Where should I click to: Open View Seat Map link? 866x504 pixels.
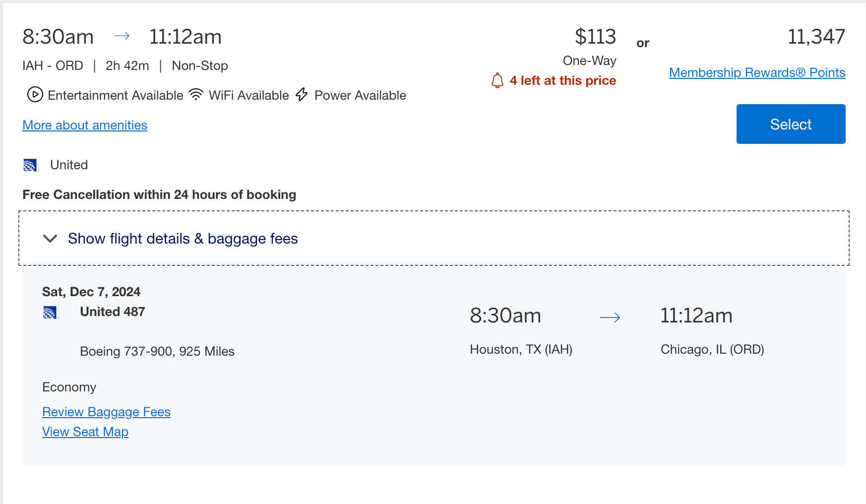click(x=85, y=432)
